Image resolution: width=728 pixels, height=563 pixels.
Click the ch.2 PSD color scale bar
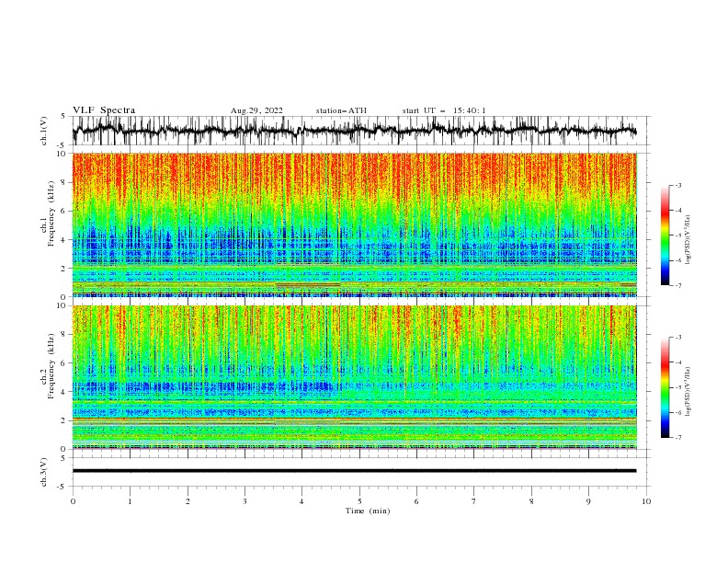[665, 387]
